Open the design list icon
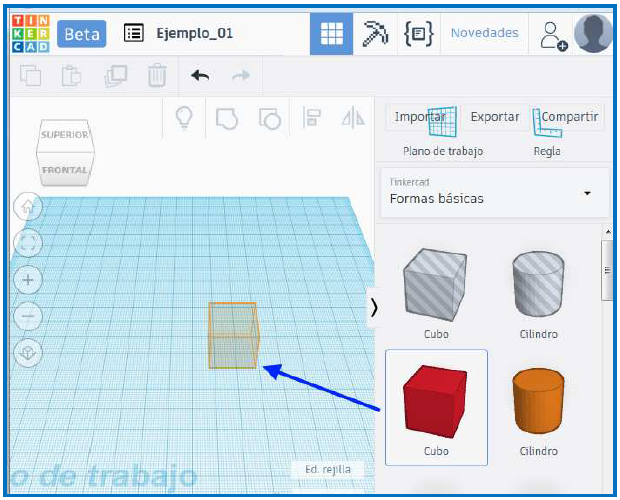 tap(133, 33)
